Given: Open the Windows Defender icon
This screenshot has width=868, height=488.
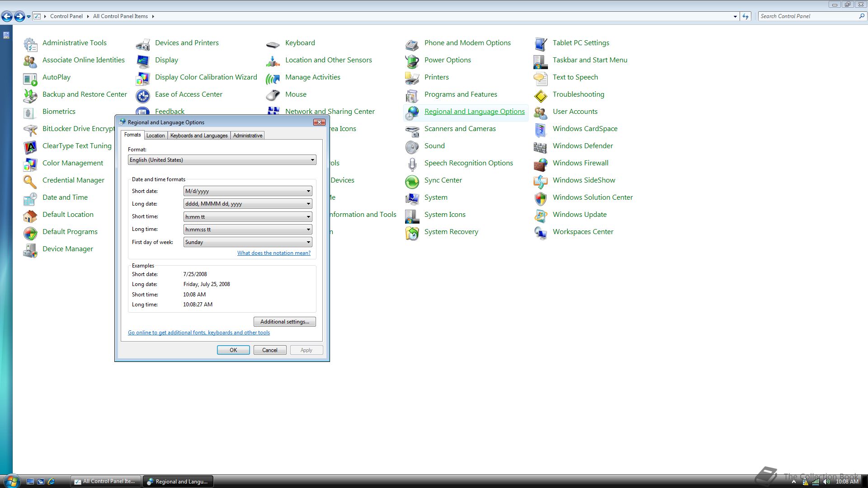Looking at the screenshot, I should tap(540, 147).
